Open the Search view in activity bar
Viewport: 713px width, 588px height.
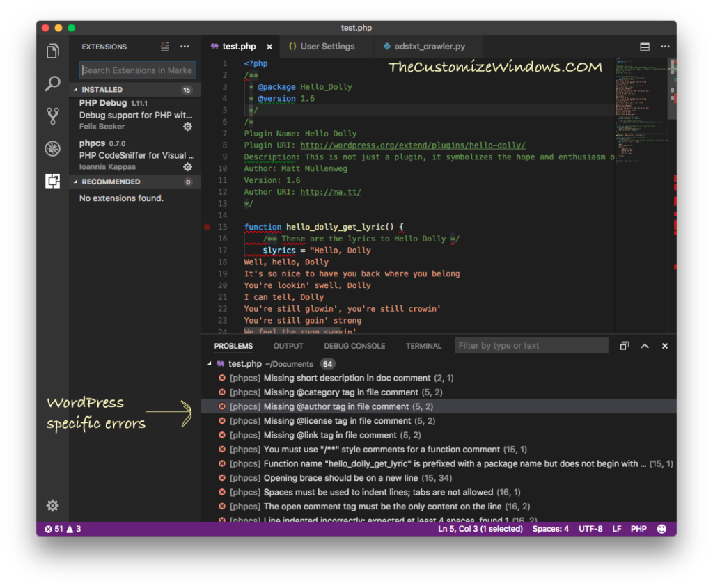[x=53, y=84]
